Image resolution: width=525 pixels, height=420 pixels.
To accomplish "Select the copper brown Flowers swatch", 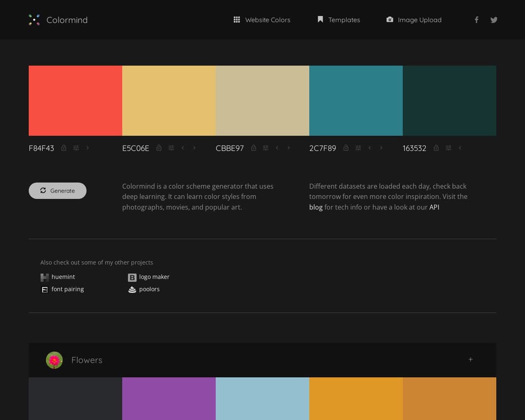I will pyautogui.click(x=449, y=399).
